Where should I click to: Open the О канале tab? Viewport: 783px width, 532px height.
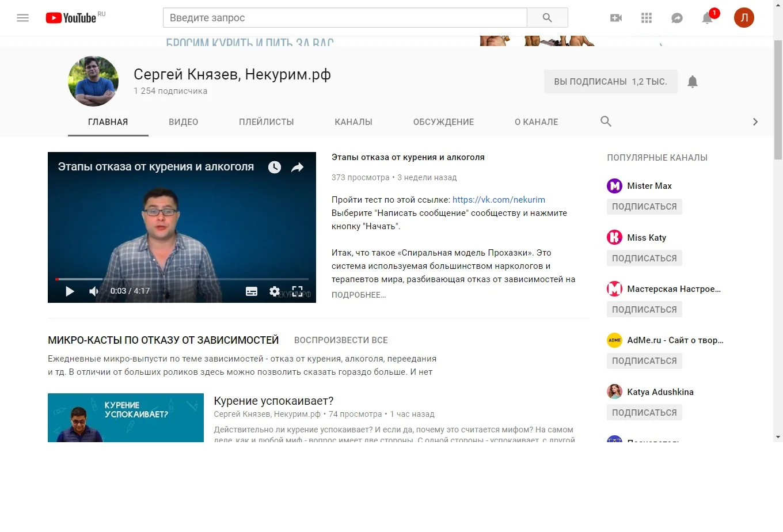(x=537, y=122)
